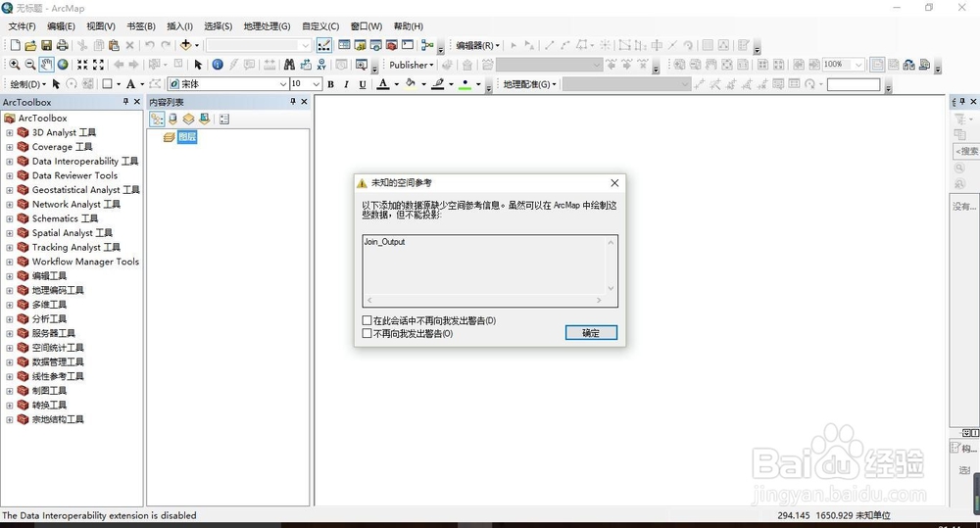Screen dimensions: 980x528
Task: Select the Select Elements arrow tool
Action: pyautogui.click(x=198, y=65)
